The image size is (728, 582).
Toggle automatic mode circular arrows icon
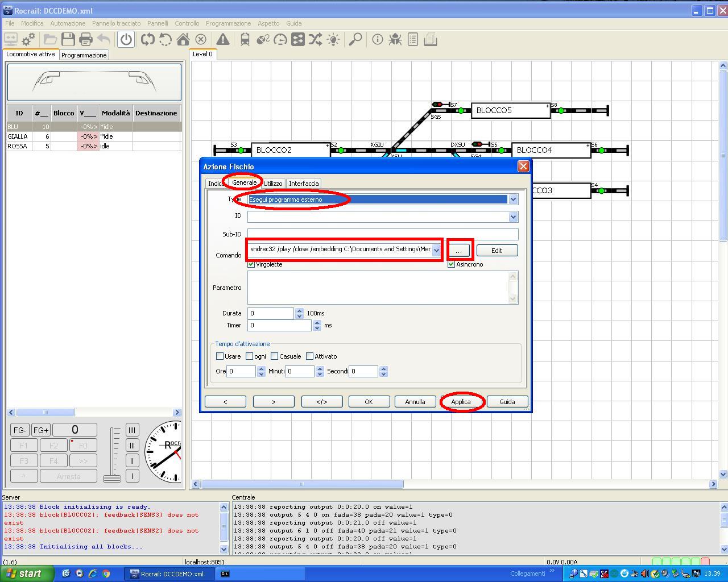tap(148, 39)
